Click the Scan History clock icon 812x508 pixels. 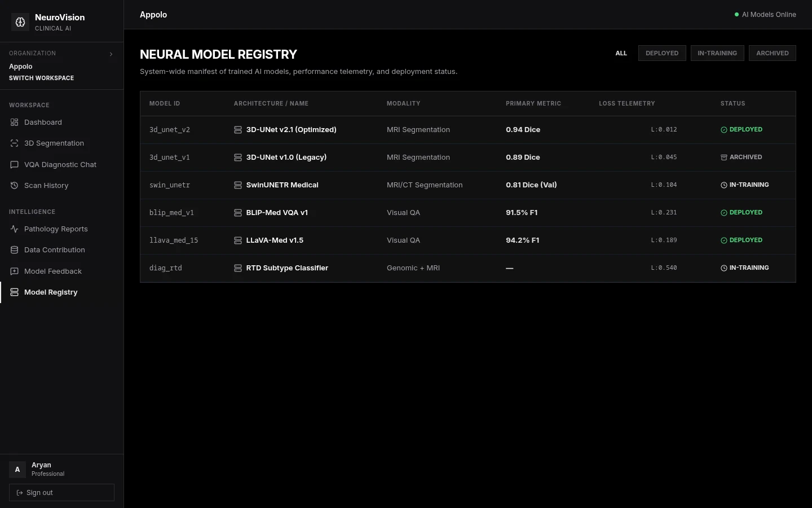pos(14,186)
